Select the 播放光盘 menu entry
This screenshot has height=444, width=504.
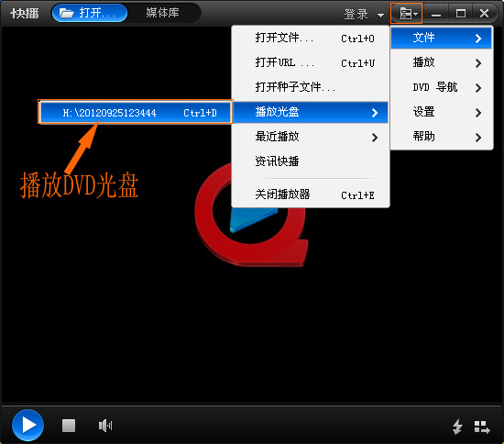coord(311,112)
